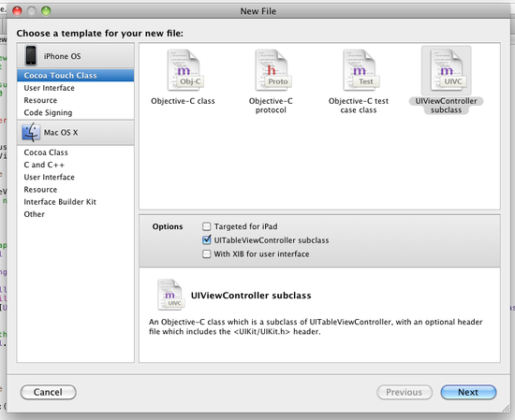Click the Next button
Image resolution: width=515 pixels, height=420 pixels.
pyautogui.click(x=468, y=392)
